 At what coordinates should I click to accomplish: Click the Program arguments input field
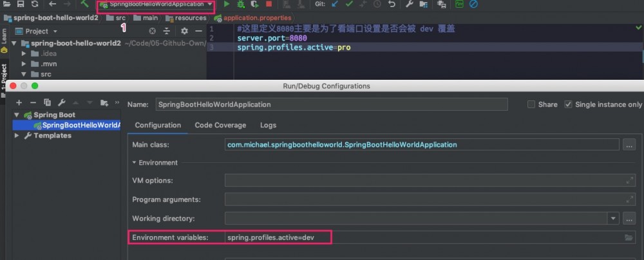tap(430, 200)
